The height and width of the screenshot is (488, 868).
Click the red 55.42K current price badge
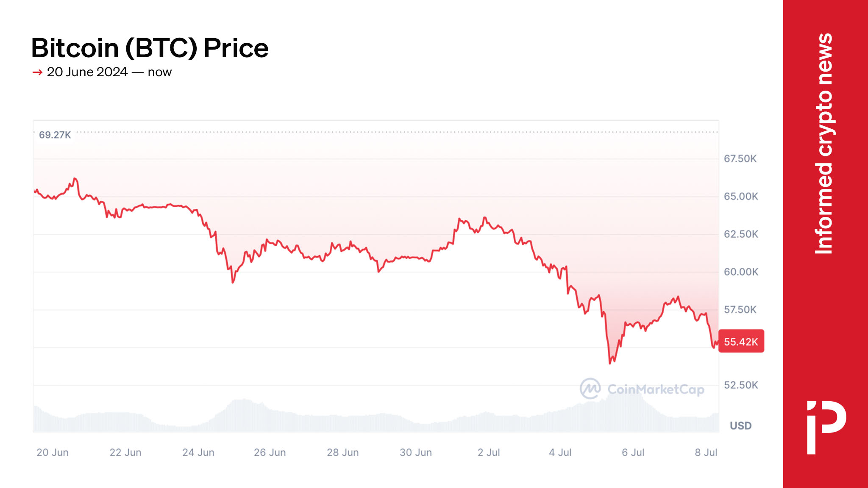click(x=741, y=341)
